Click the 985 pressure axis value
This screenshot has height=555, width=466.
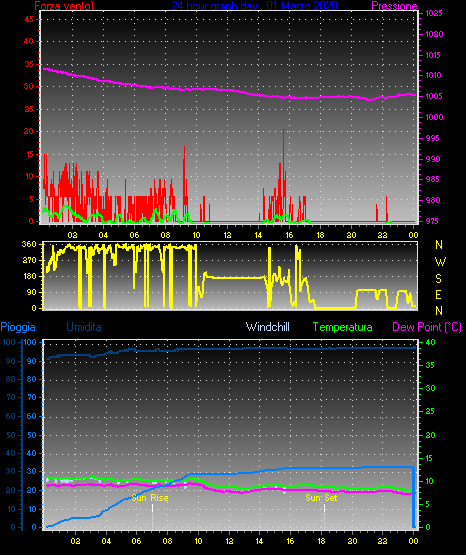tap(433, 179)
